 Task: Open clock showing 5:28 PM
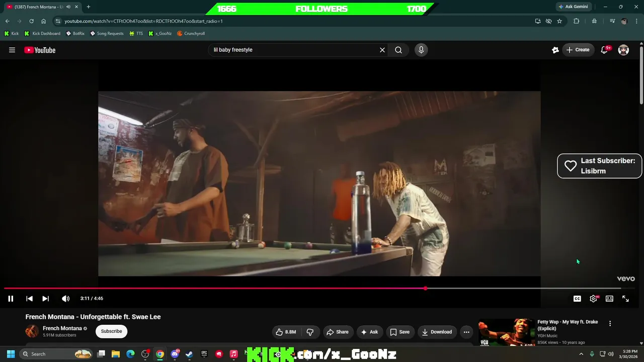[630, 354]
